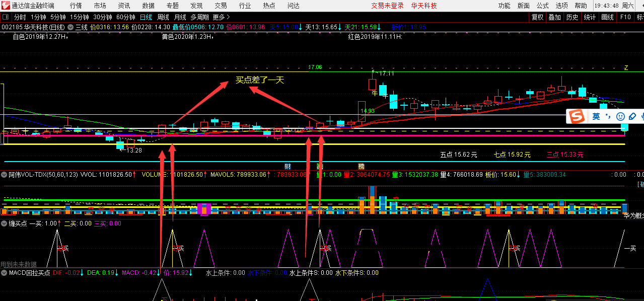Open the 发现 menu

tap(196, 6)
